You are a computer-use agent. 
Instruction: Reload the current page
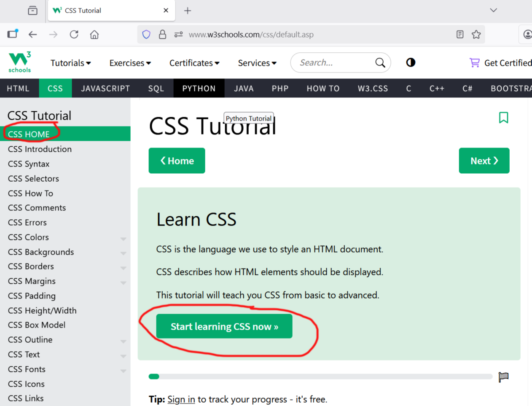74,35
